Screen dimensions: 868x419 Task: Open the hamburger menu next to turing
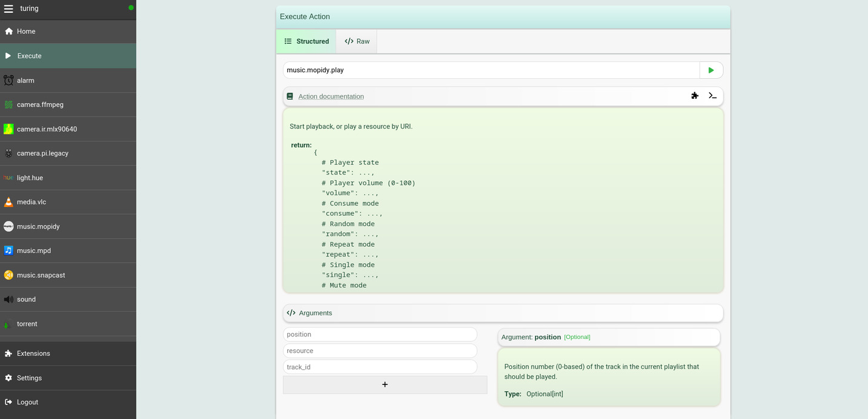(8, 8)
